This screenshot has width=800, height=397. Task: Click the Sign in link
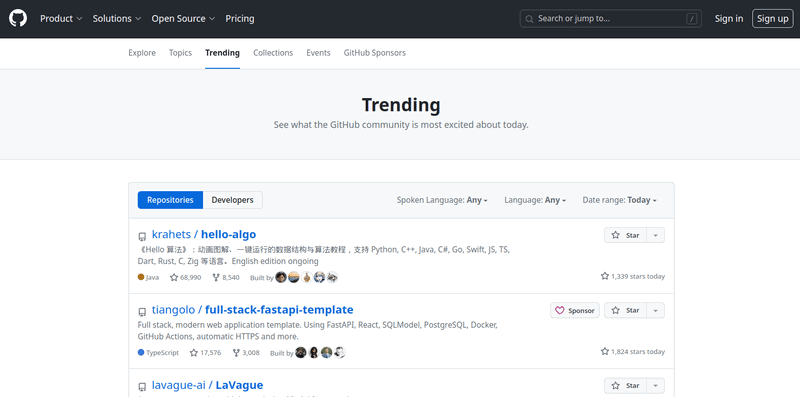(x=729, y=19)
